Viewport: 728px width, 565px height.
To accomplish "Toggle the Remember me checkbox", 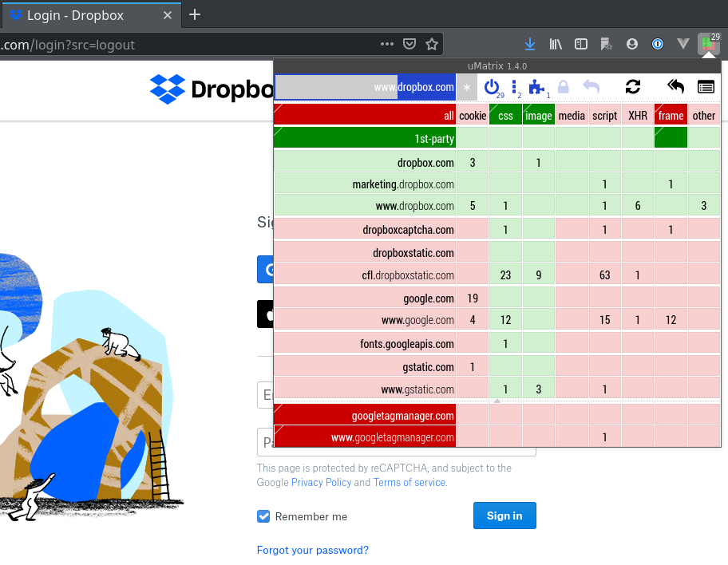I will (263, 516).
